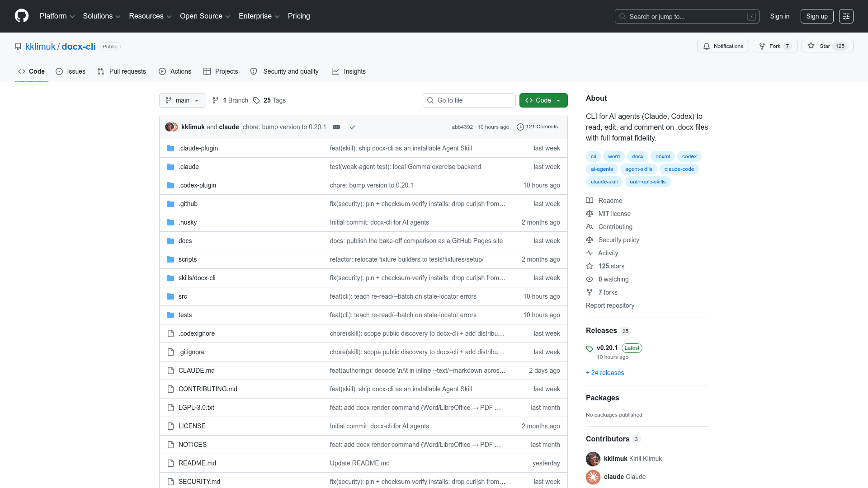Expand the Platform menu in header

[x=57, y=16]
